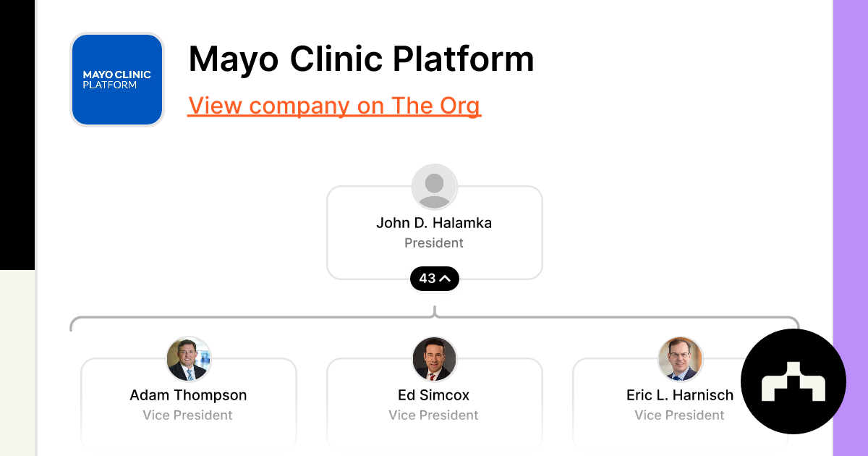
Task: Select the Adam Thompson name text
Action: 188,395
